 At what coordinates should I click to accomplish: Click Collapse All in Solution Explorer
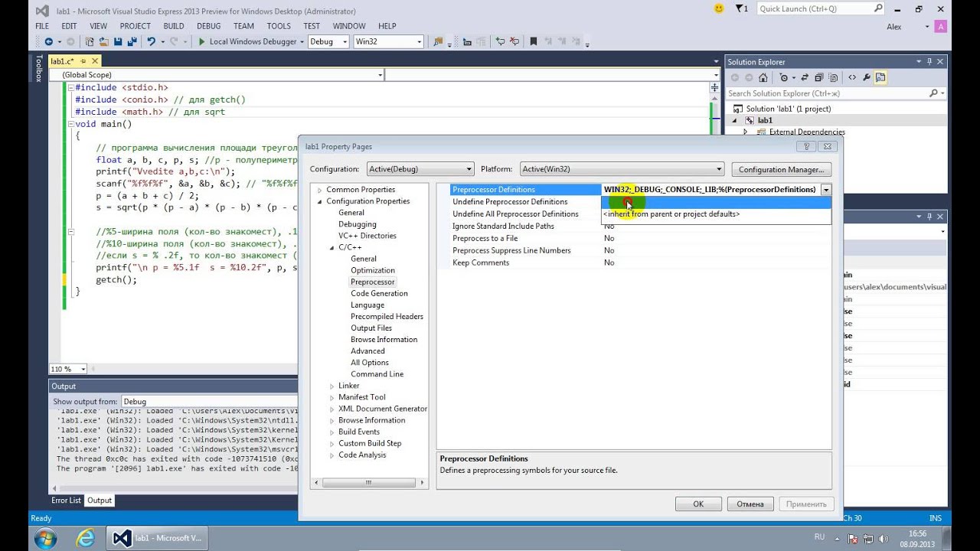[x=818, y=77]
